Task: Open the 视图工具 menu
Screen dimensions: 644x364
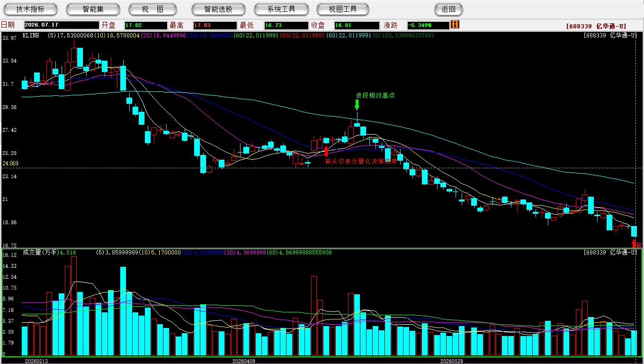Action: [x=343, y=9]
